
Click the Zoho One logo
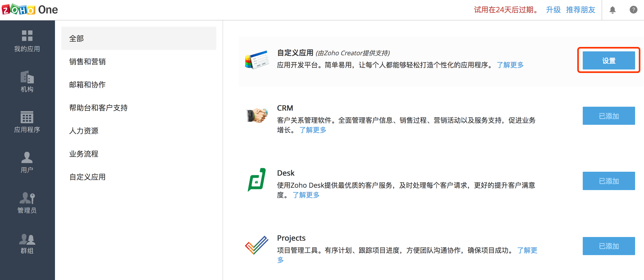pos(30,10)
